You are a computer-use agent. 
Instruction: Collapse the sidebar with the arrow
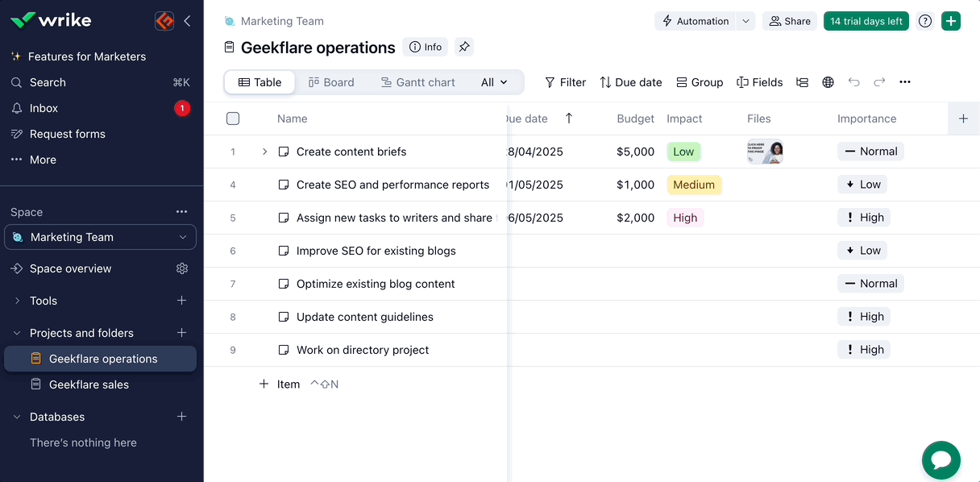187,21
